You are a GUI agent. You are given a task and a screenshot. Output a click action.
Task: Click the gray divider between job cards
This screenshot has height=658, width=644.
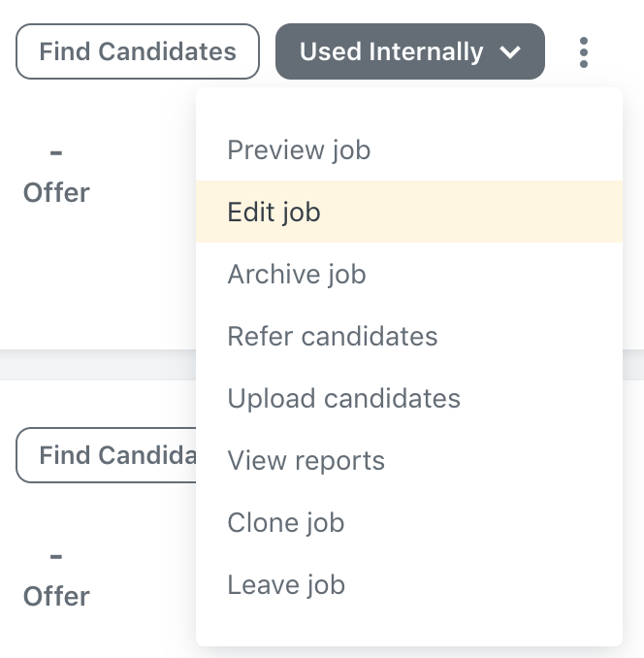[98, 365]
